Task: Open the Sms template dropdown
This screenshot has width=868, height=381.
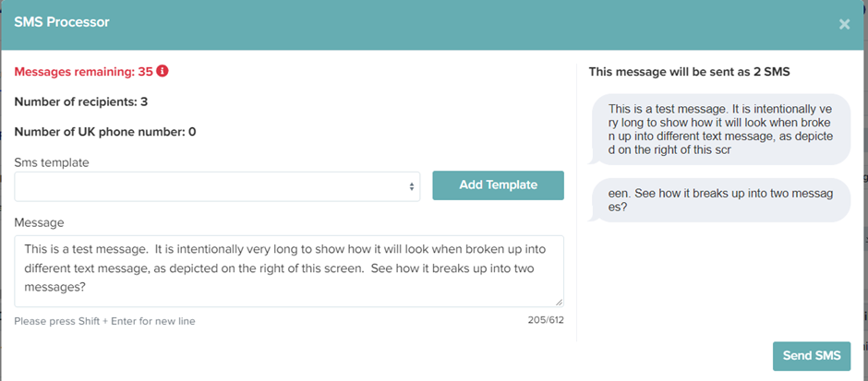Action: click(x=217, y=186)
